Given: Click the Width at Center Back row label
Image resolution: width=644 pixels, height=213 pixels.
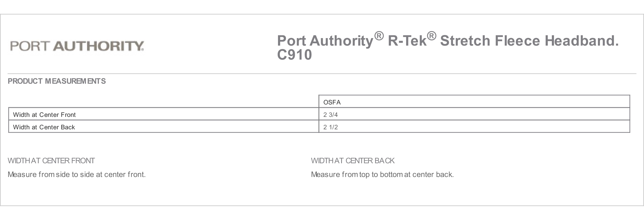Looking at the screenshot, I should (44, 127).
